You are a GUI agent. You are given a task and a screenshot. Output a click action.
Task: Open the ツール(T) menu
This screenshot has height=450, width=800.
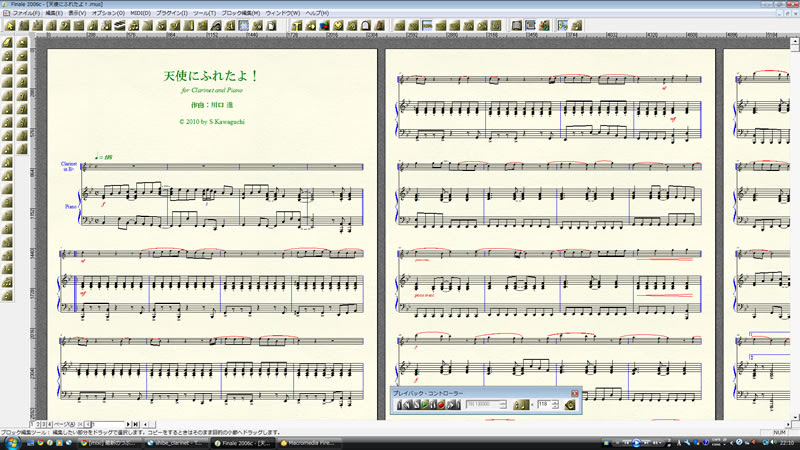coord(204,13)
